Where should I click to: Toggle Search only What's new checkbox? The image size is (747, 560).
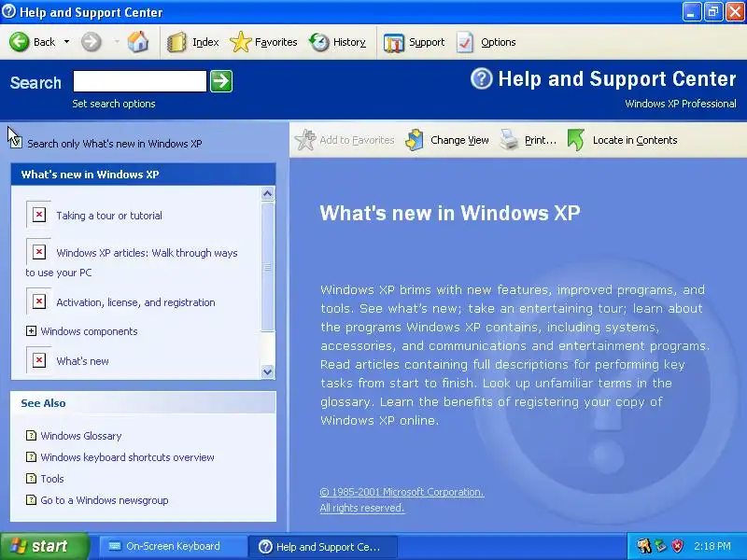pos(16,143)
